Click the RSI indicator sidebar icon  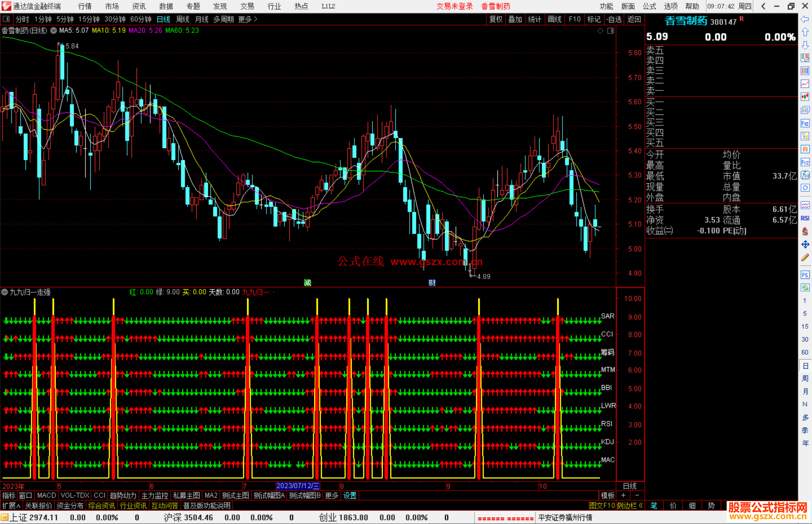(805, 218)
